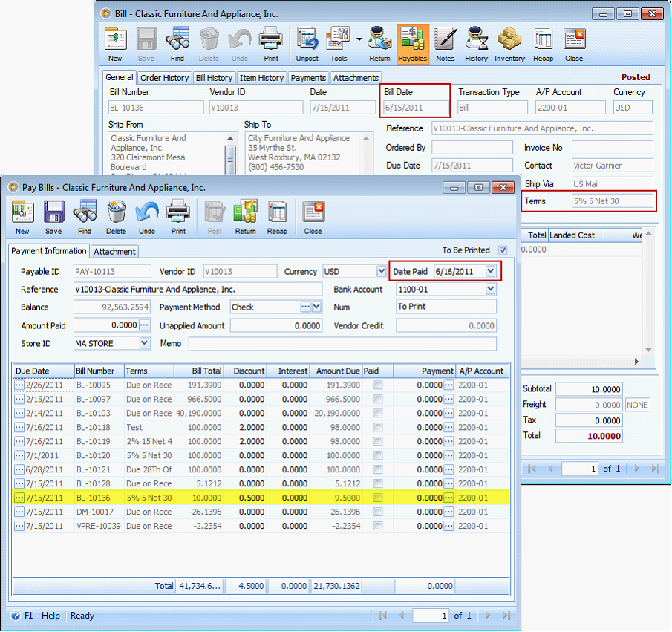Click Bill grid horizontal scroll right arrow
This screenshot has height=632, width=672.
(x=636, y=362)
